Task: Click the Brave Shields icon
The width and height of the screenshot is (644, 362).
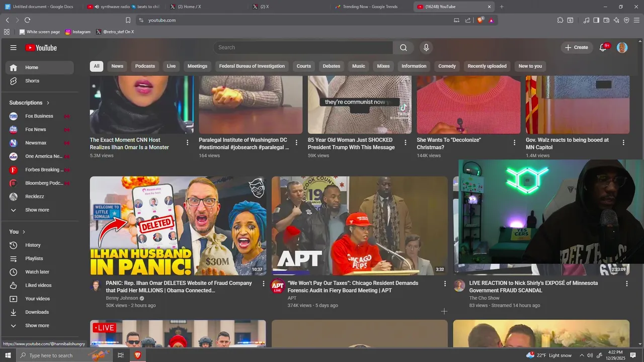Action: [x=480, y=20]
